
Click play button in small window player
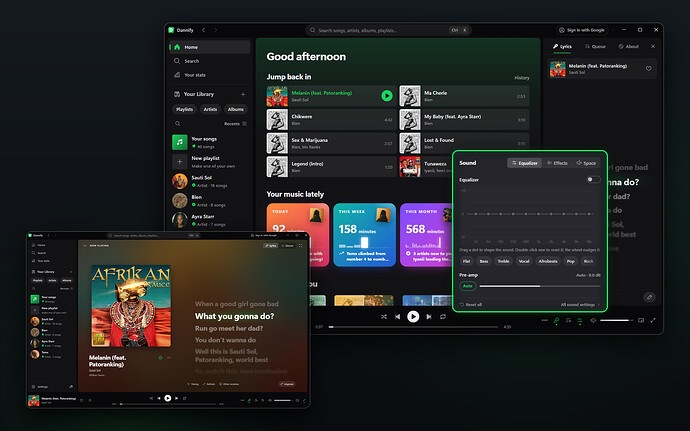click(168, 398)
